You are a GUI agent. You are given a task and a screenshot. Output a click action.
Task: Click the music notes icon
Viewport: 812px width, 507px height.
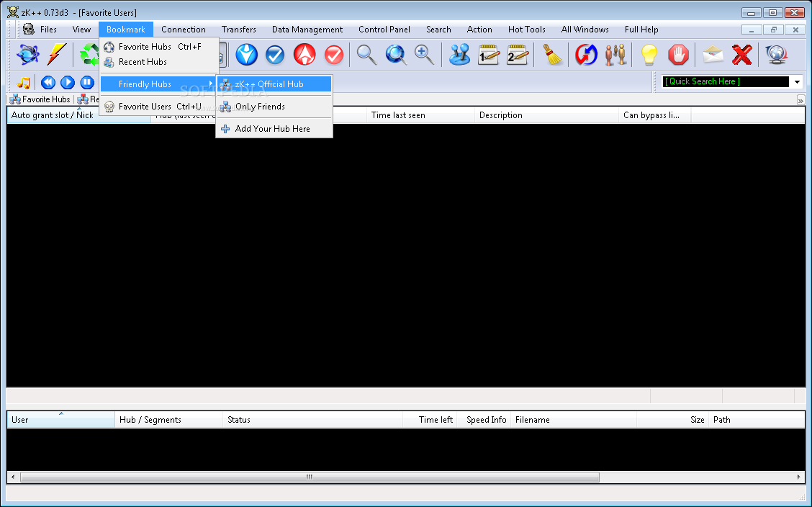pos(23,82)
